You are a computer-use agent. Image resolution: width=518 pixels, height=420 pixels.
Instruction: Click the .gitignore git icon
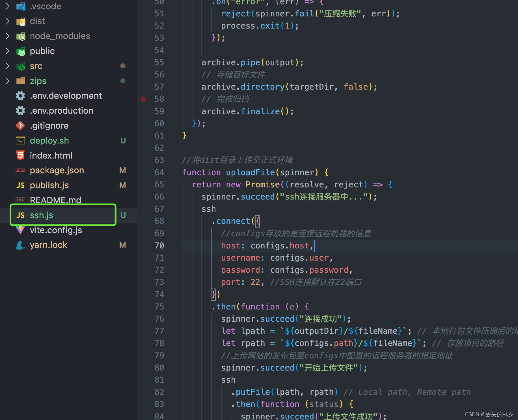tap(20, 125)
